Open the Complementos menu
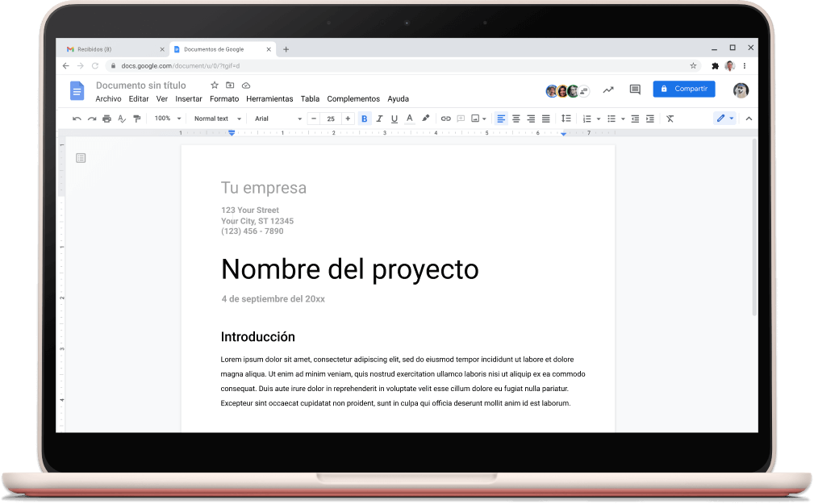The image size is (814, 504). pyautogui.click(x=353, y=98)
